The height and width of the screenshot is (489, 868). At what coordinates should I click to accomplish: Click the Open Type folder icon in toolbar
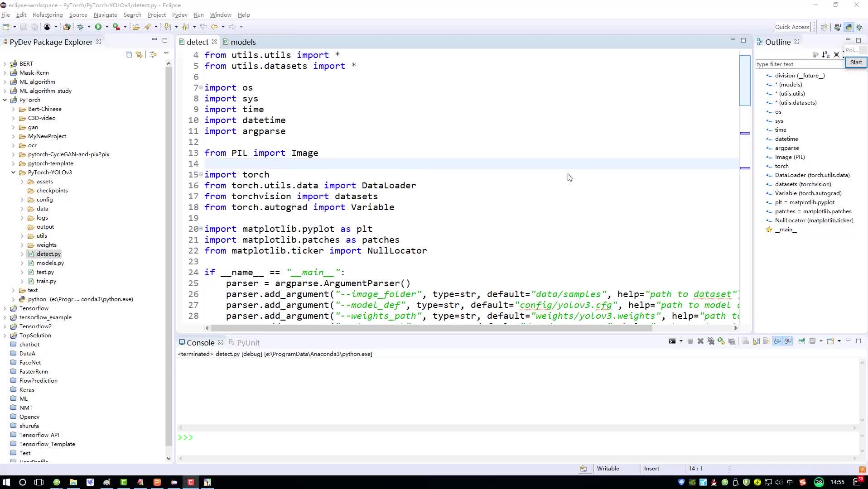point(135,27)
